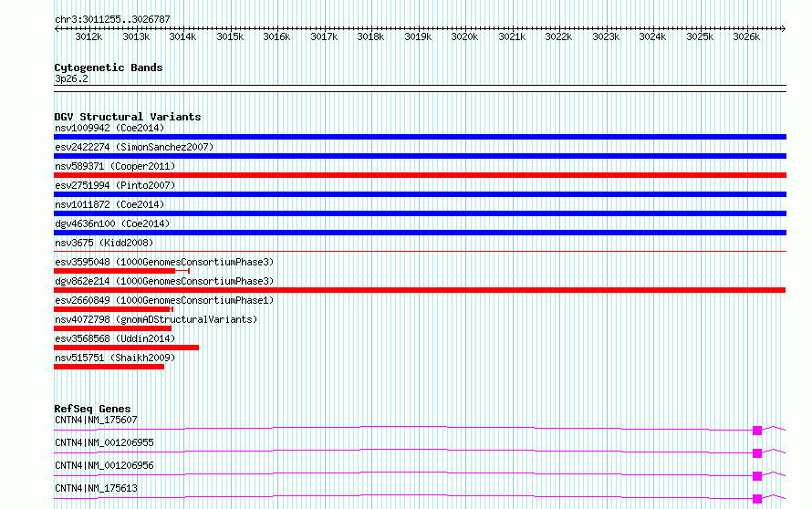The image size is (812, 509).
Task: Open the CNTN4|NM_175613 transcript label
Action: tap(96, 488)
